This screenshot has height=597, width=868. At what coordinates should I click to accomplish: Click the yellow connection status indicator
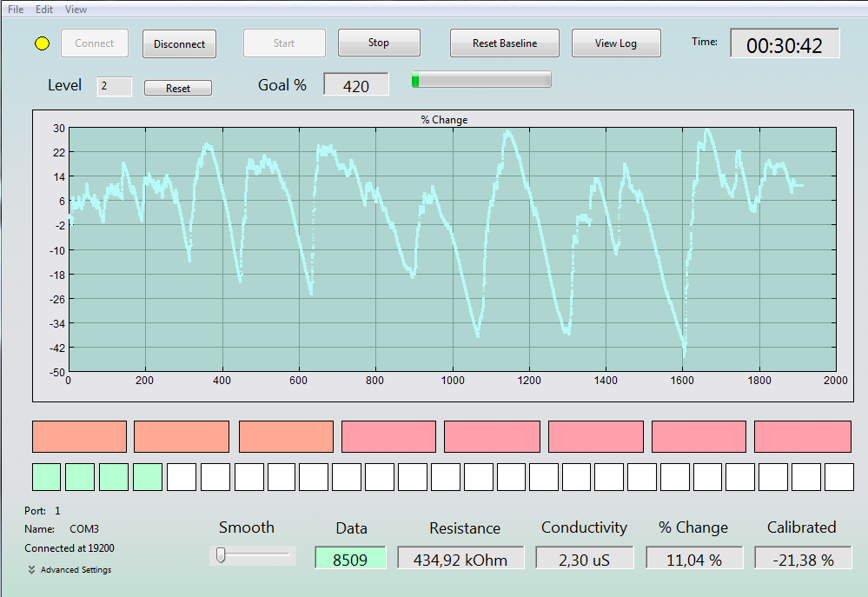tap(42, 43)
